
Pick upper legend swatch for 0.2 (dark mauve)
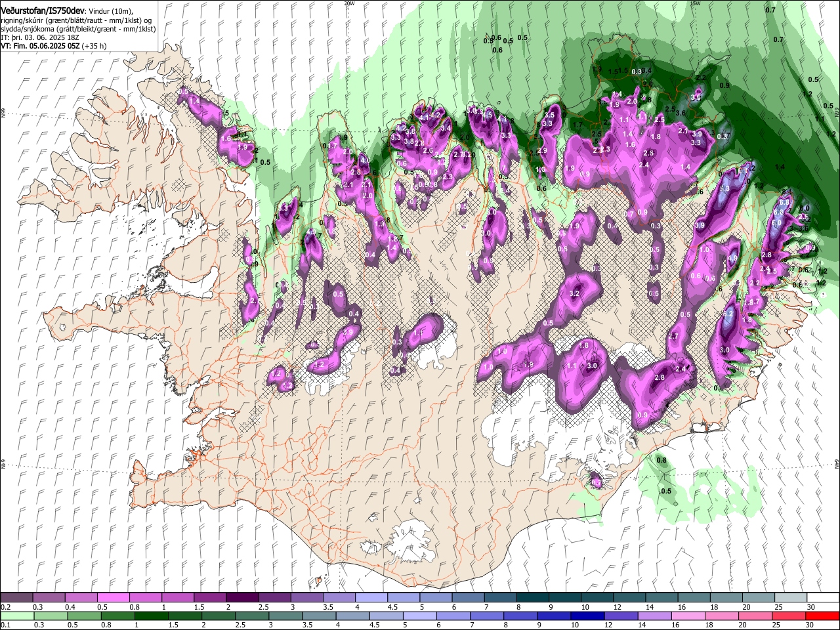point(16,597)
